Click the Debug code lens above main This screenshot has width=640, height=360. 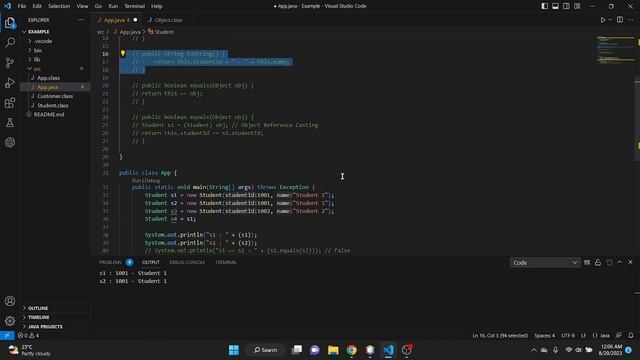pyautogui.click(x=152, y=180)
